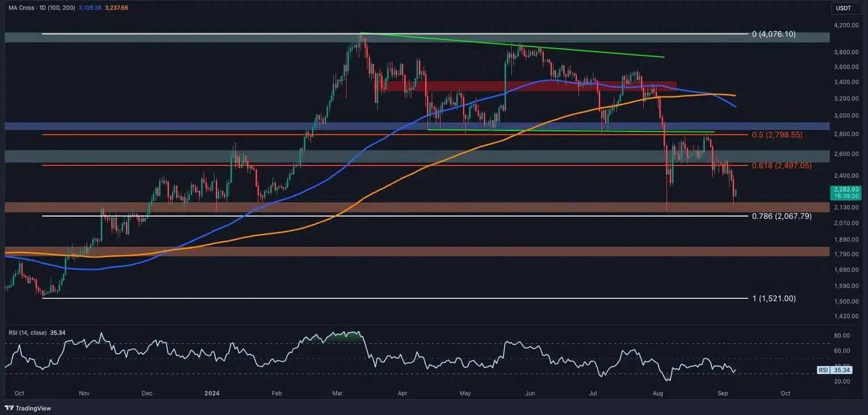This screenshot has width=868, height=415.
Task: Click the orange MA value 3,237.66
Action: [117, 8]
